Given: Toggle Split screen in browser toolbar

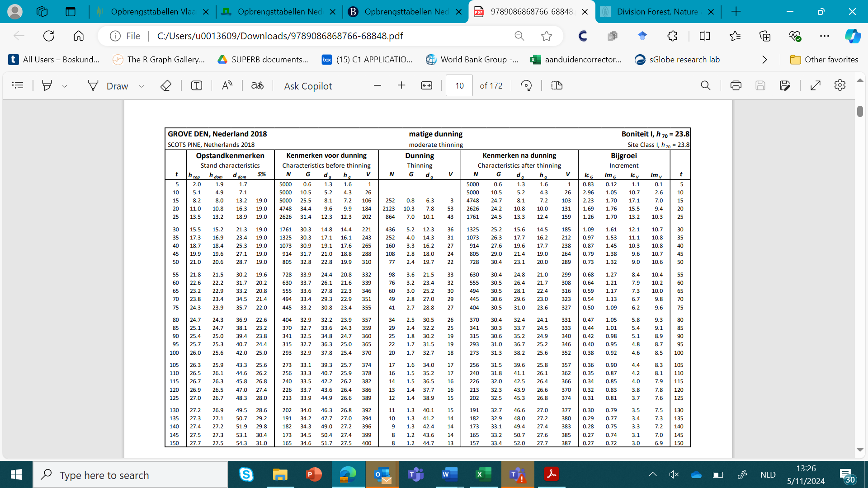Looking at the screenshot, I should (705, 36).
